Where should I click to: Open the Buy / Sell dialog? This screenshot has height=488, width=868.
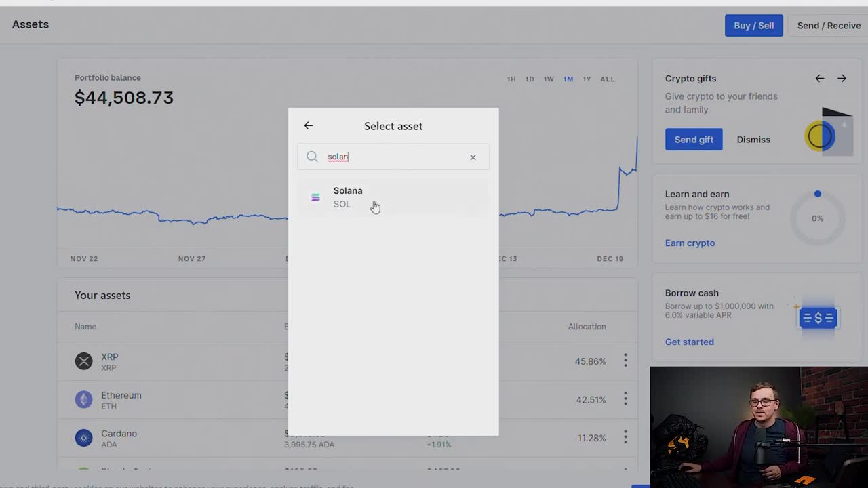coord(753,26)
